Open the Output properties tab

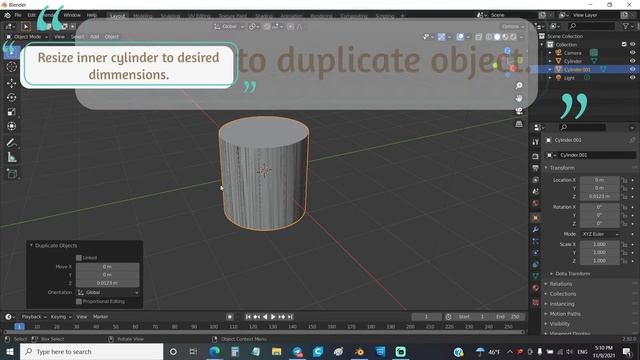[536, 168]
